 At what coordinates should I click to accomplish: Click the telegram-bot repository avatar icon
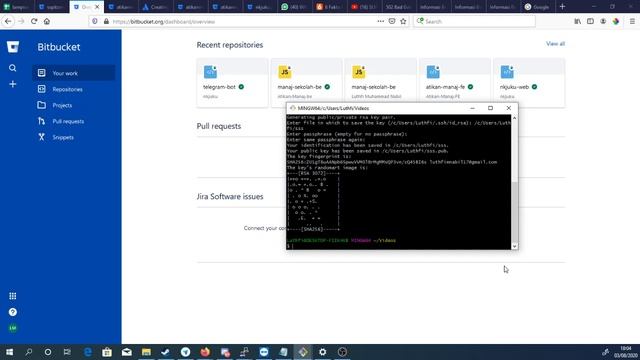click(x=210, y=72)
